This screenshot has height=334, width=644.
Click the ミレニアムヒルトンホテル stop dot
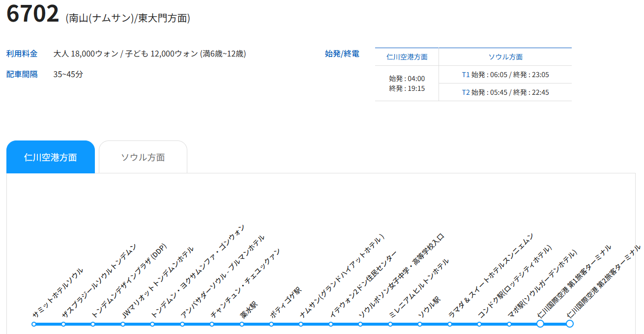coord(390,324)
